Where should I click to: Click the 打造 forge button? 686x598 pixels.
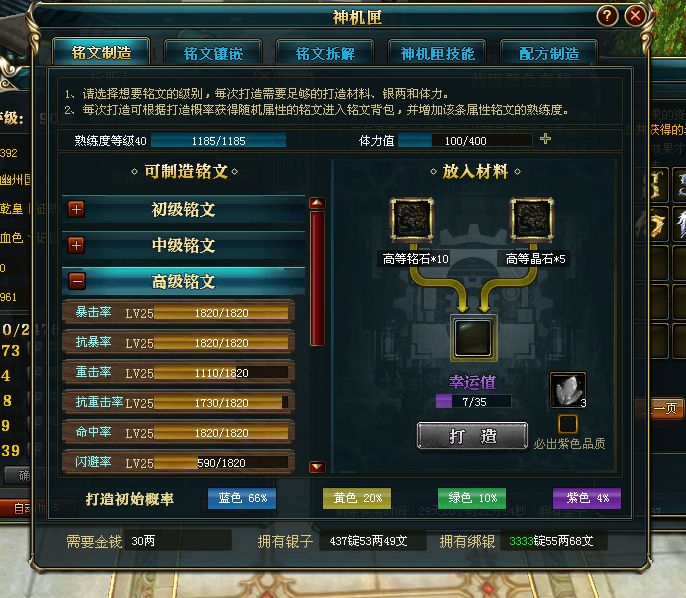(x=472, y=436)
